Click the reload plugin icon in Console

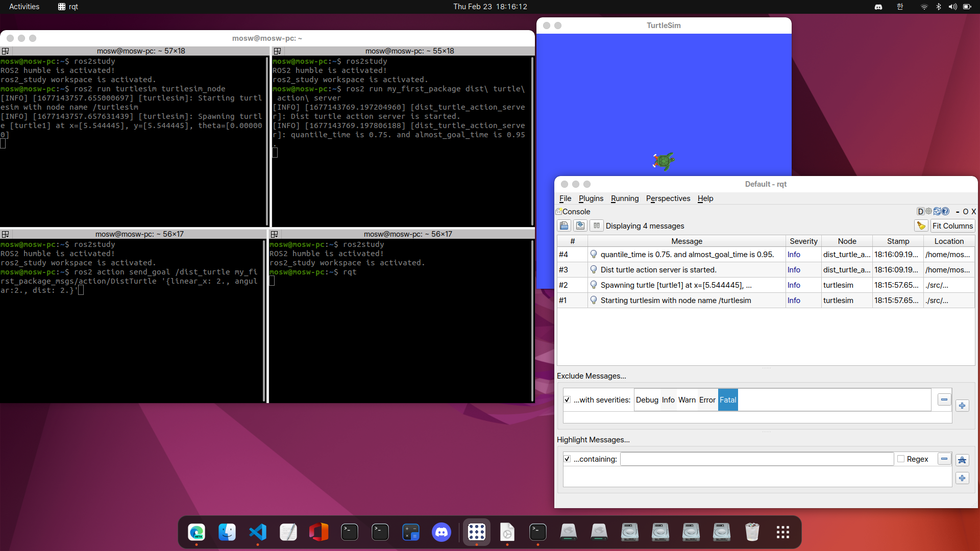tap(937, 211)
